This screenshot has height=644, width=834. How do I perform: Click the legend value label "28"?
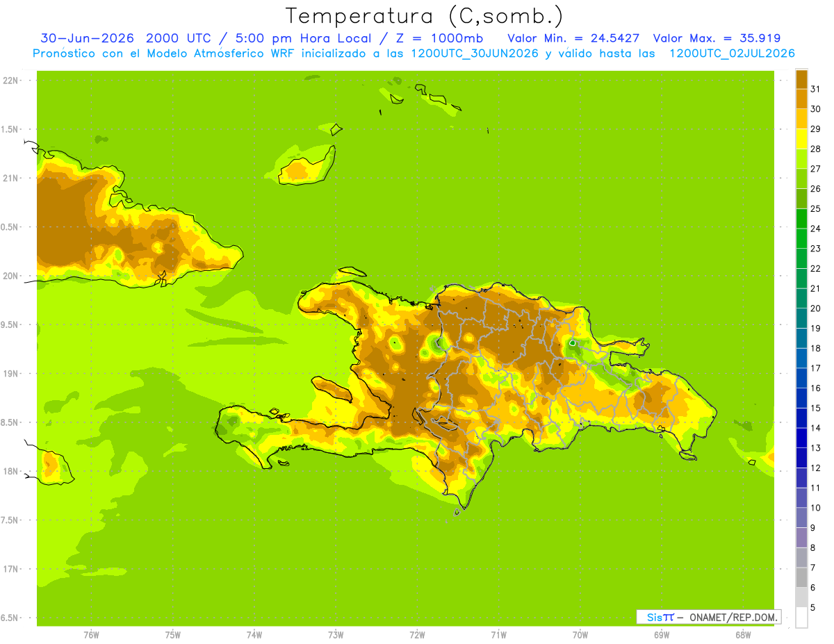coord(815,149)
